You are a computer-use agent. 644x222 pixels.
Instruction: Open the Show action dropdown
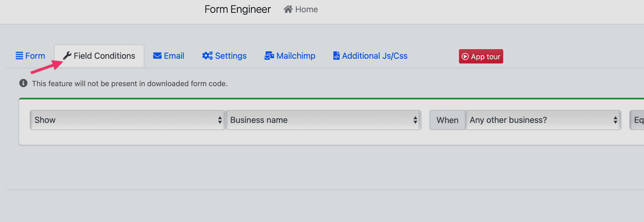128,120
